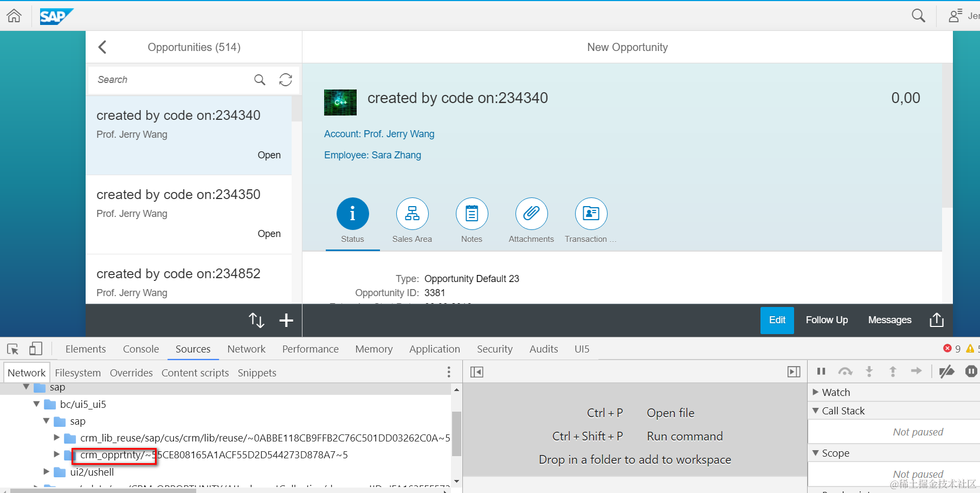980x493 pixels.
Task: Expand the Watch section
Action: point(815,392)
